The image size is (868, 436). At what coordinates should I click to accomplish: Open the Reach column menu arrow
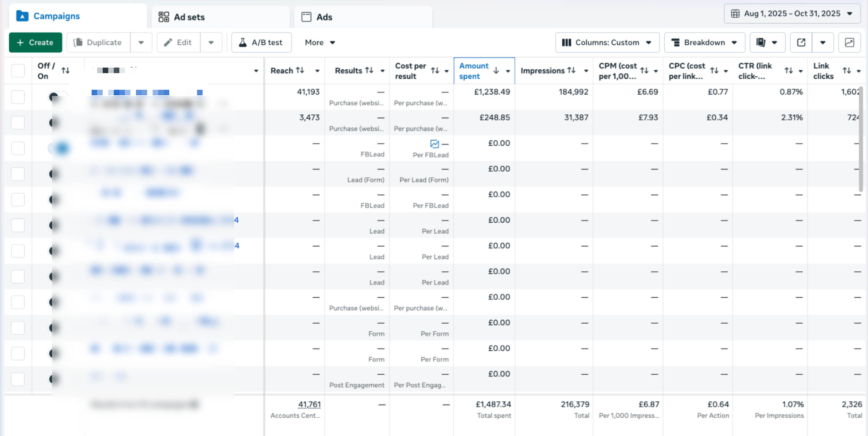click(317, 71)
